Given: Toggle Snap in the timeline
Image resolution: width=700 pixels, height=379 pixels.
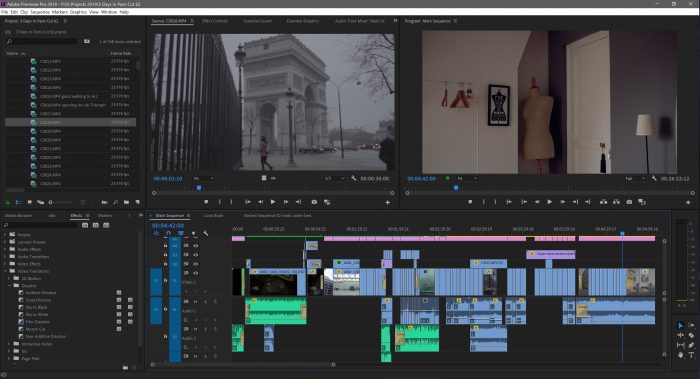Looking at the screenshot, I should click(168, 233).
